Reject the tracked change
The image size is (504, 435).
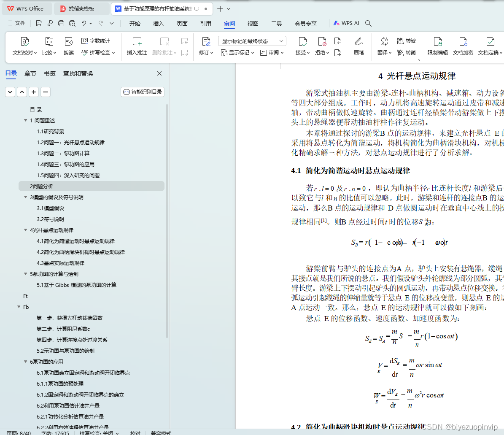322,46
